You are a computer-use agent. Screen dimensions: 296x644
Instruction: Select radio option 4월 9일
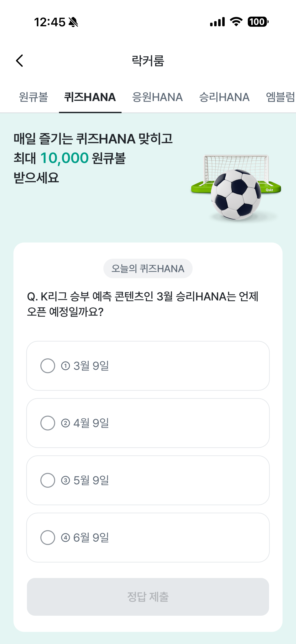148,423
